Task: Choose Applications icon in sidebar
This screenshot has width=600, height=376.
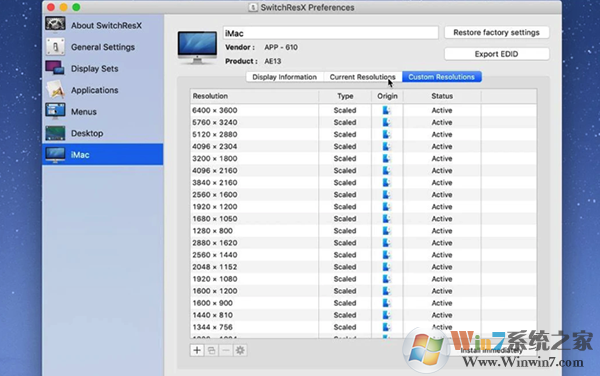Action: [55, 90]
